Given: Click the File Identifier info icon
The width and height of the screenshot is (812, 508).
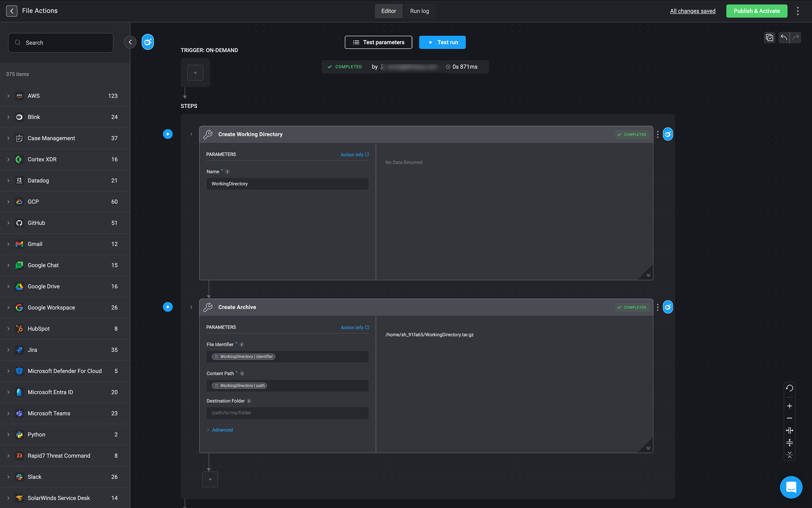Looking at the screenshot, I should pyautogui.click(x=242, y=345).
